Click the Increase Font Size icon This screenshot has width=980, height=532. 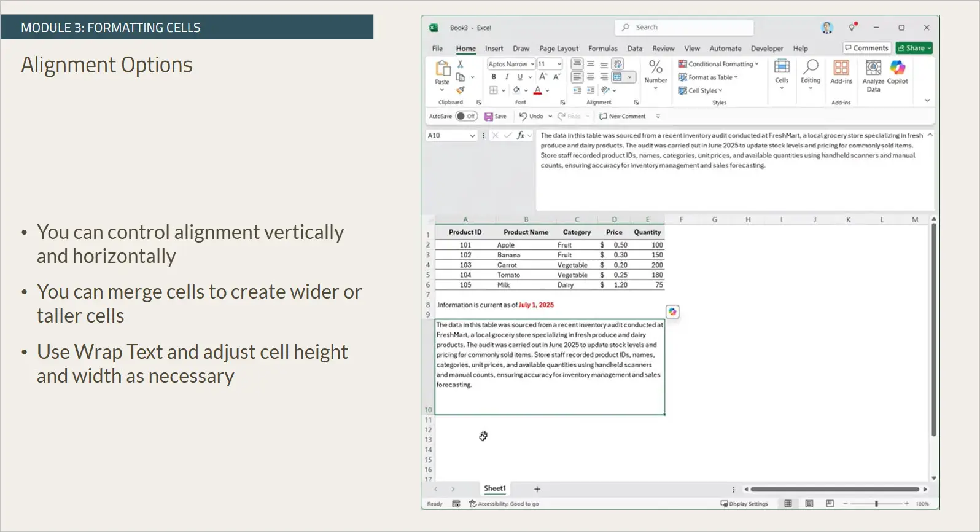(543, 77)
